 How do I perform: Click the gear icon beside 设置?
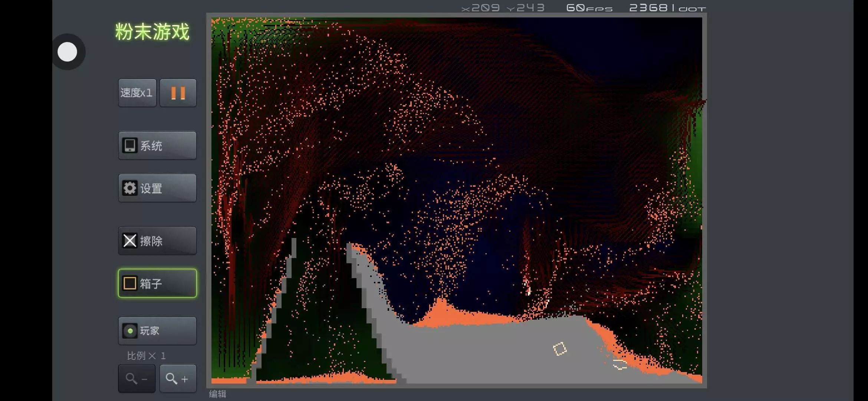[x=130, y=188]
